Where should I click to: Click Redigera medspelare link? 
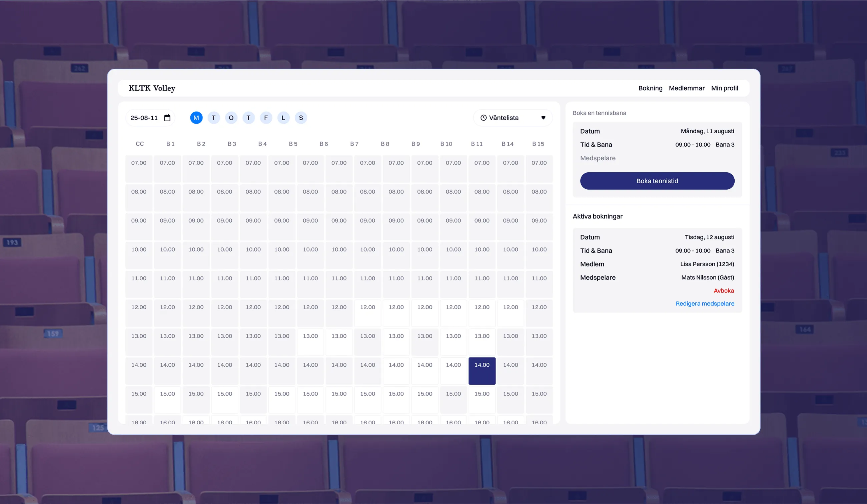[x=705, y=304]
